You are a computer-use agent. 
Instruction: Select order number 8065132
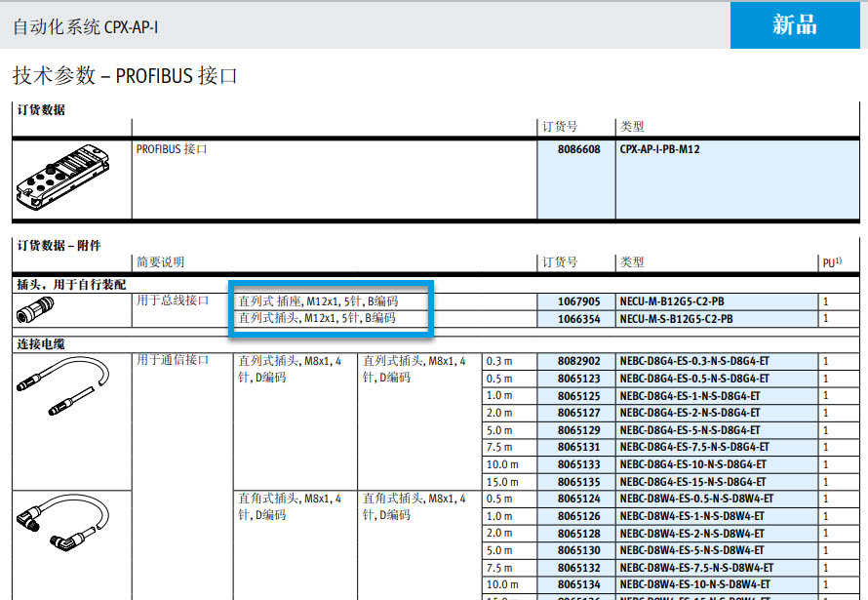[x=578, y=568]
